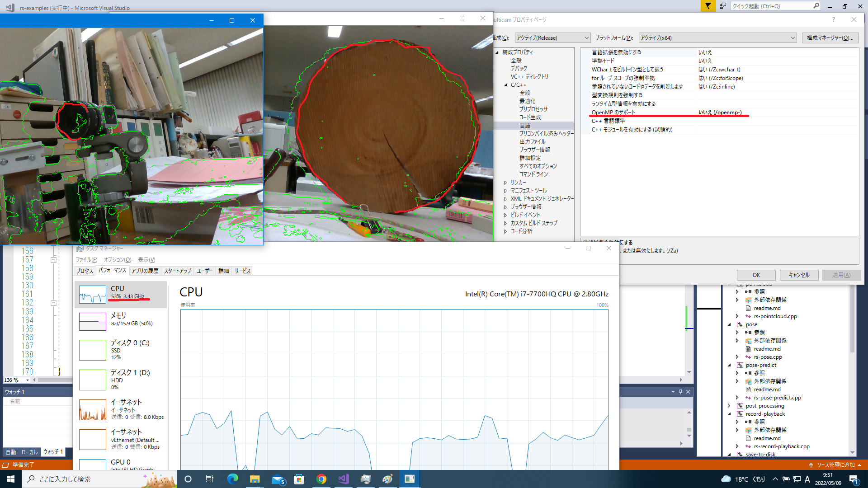Open the 136 % zoom level combo
Screen dimensions: 868x488
[x=16, y=380]
